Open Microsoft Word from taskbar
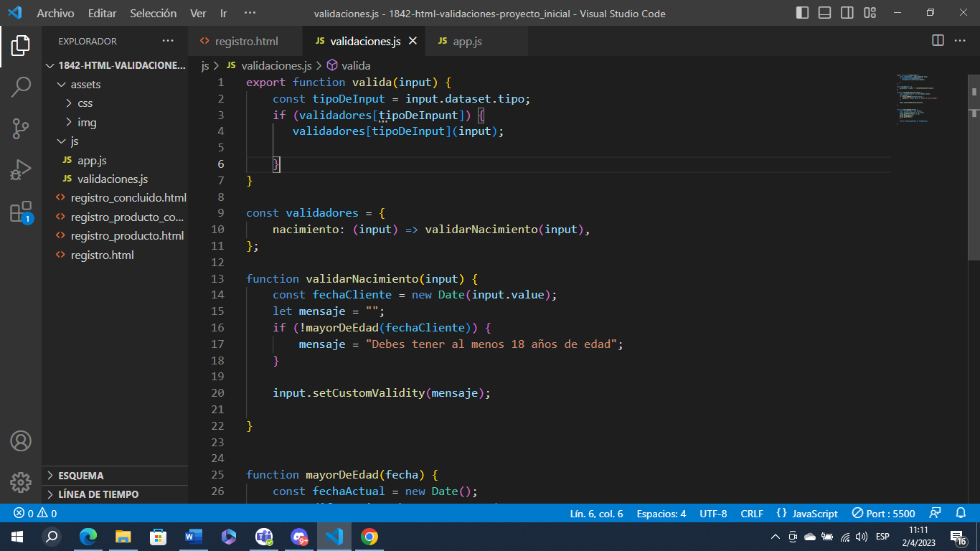This screenshot has width=980, height=551. [x=194, y=537]
